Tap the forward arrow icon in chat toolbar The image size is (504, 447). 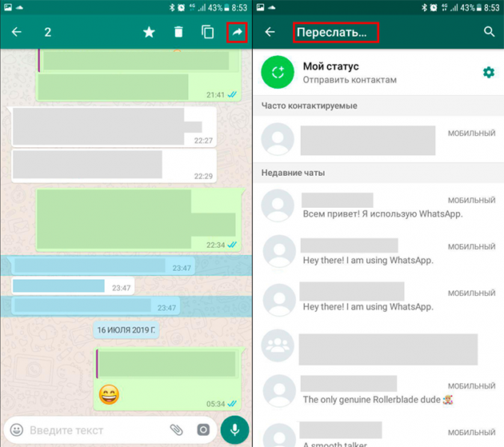click(238, 32)
